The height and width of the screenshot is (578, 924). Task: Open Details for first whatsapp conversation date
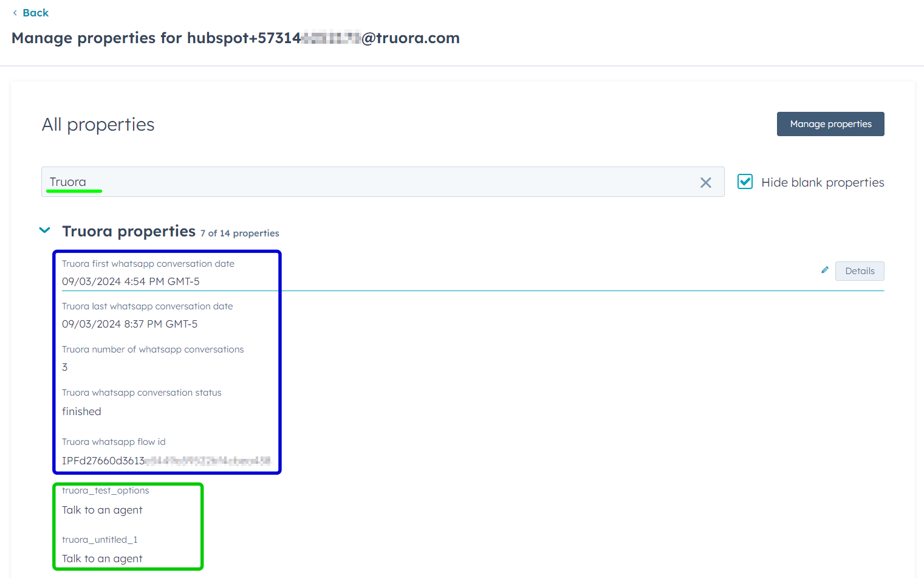860,271
